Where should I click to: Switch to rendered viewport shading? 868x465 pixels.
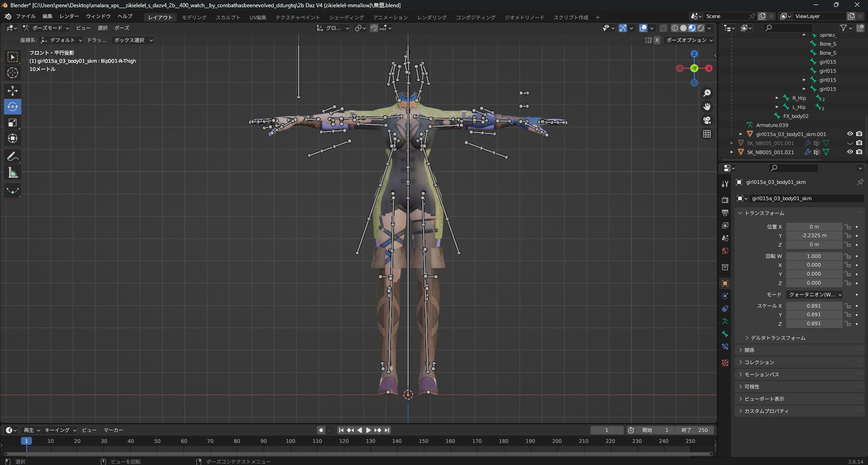point(701,28)
